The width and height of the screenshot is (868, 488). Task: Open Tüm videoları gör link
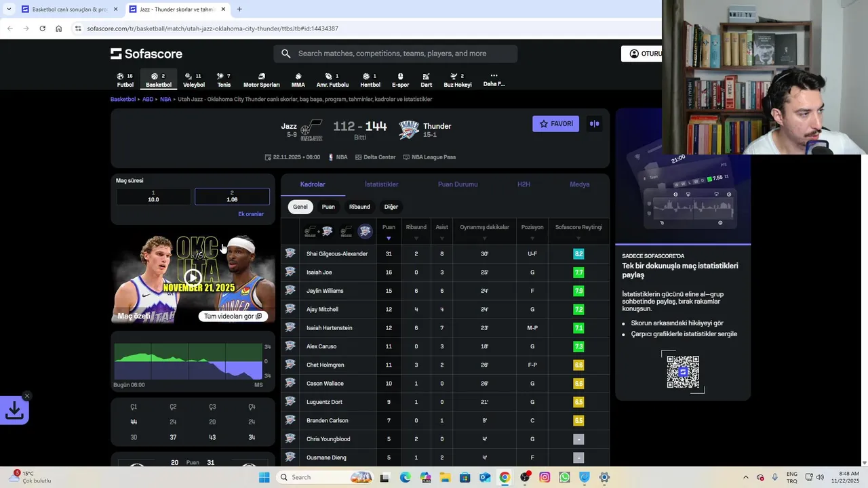(x=233, y=317)
